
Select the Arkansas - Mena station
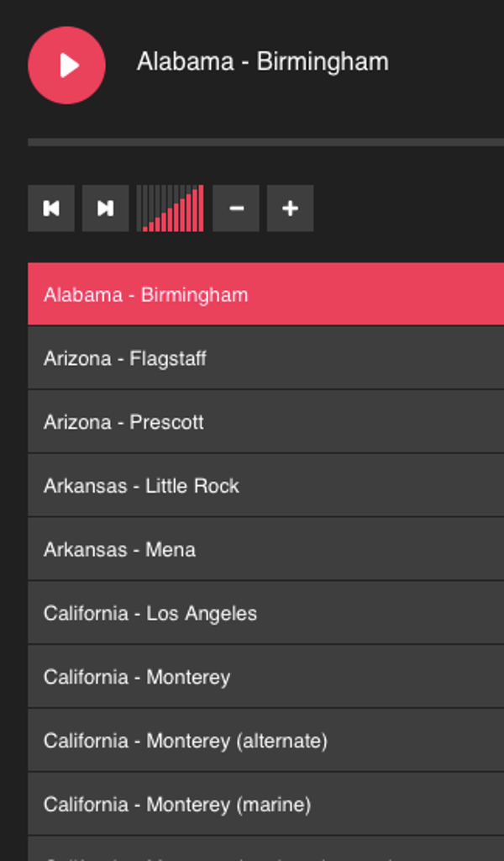[265, 550]
